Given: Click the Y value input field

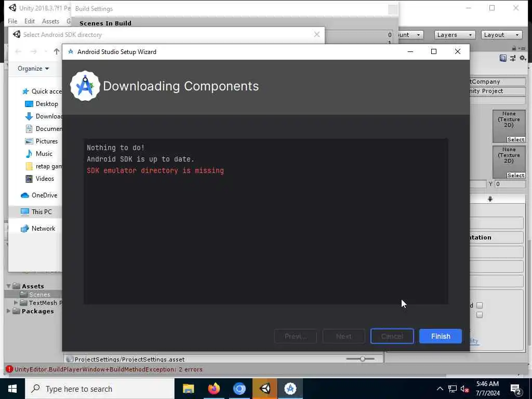Looking at the screenshot, I should 510,184.
